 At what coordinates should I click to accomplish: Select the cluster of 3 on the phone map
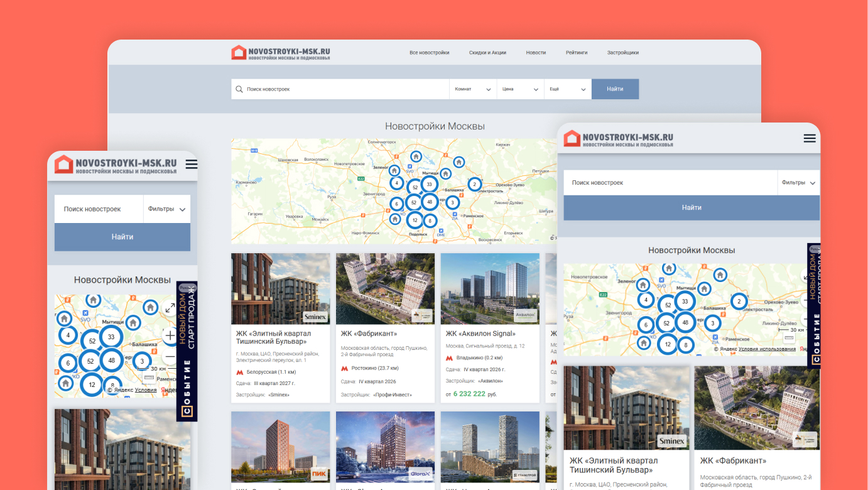coord(142,361)
